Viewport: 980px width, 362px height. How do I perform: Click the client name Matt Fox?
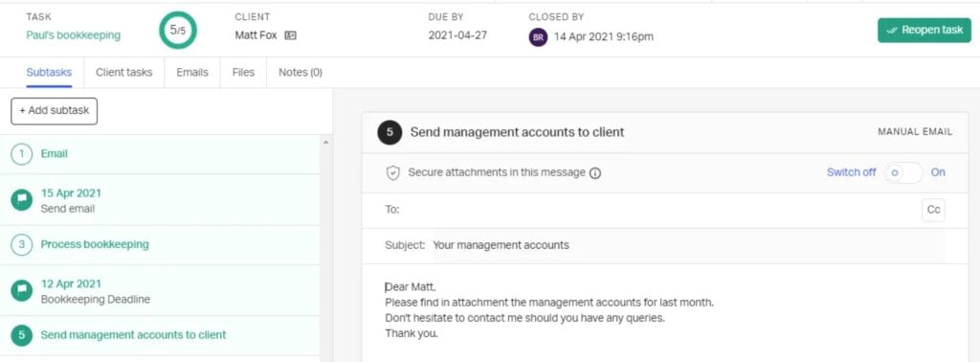click(256, 35)
